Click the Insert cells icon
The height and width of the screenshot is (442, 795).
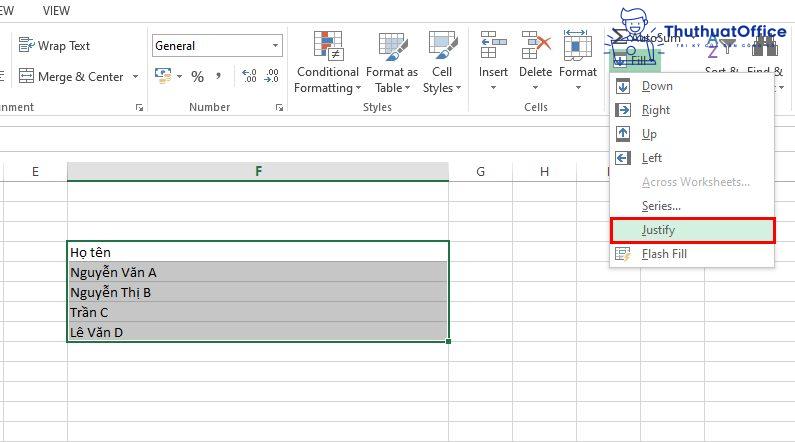[493, 45]
